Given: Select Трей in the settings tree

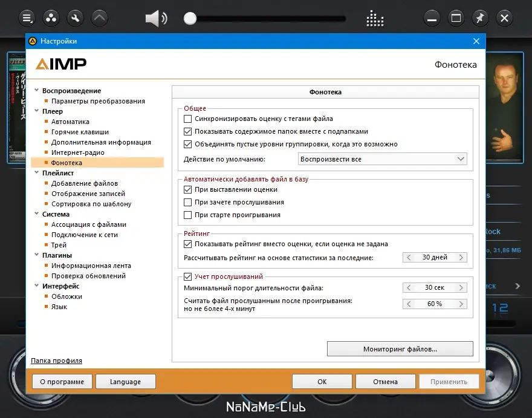Looking at the screenshot, I should (59, 245).
